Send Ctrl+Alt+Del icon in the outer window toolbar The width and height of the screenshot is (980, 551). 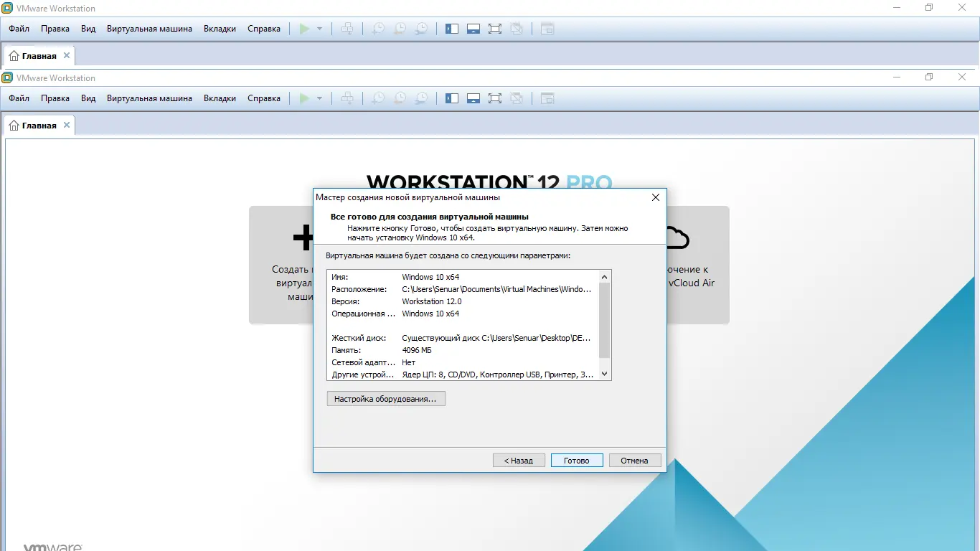tap(347, 29)
